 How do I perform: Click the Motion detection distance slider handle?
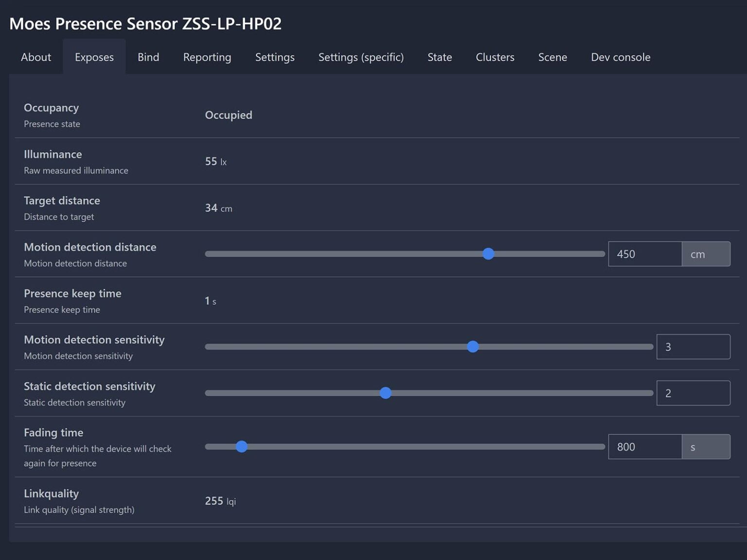pos(488,253)
